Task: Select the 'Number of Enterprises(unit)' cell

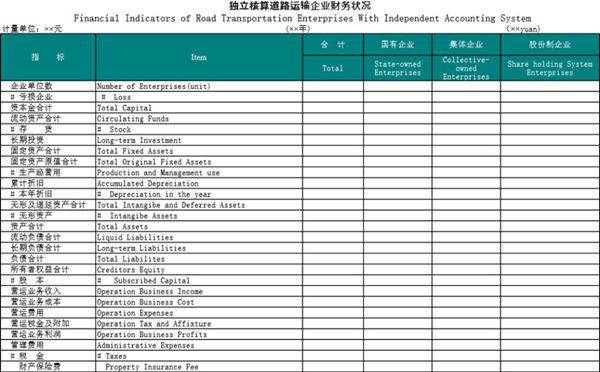Action: tap(199, 86)
